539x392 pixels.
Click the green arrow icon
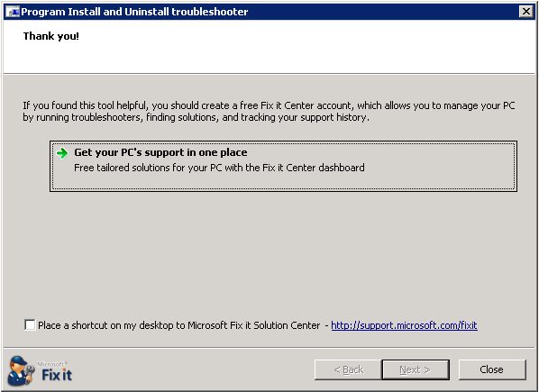(x=62, y=153)
